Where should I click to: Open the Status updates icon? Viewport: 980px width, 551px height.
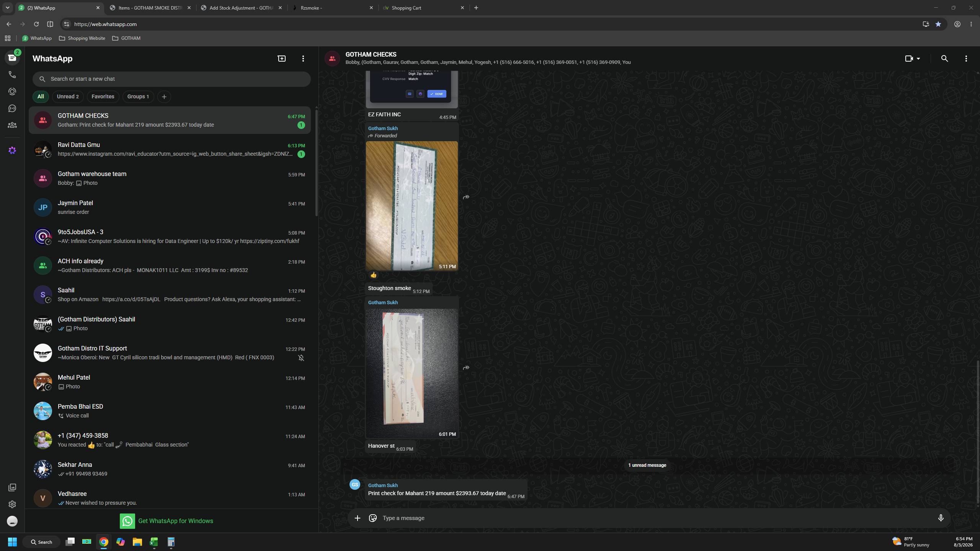12,91
